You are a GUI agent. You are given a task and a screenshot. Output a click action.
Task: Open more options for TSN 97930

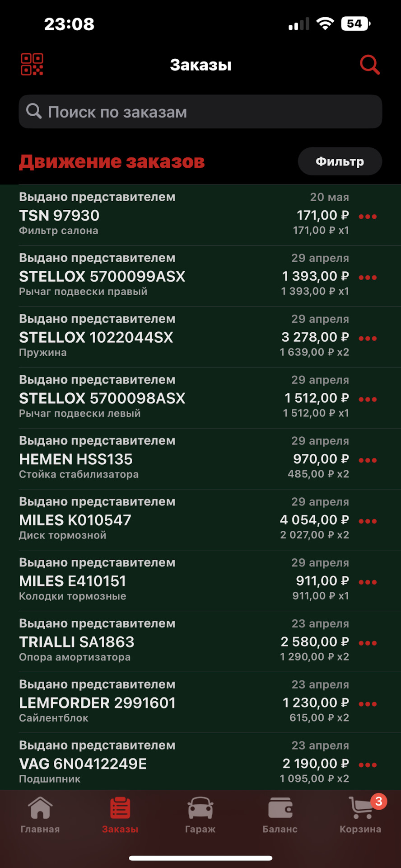point(368,217)
